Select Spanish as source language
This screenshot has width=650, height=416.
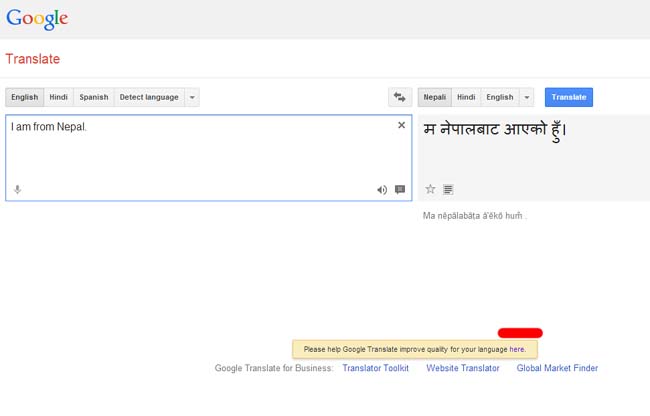pos(94,97)
